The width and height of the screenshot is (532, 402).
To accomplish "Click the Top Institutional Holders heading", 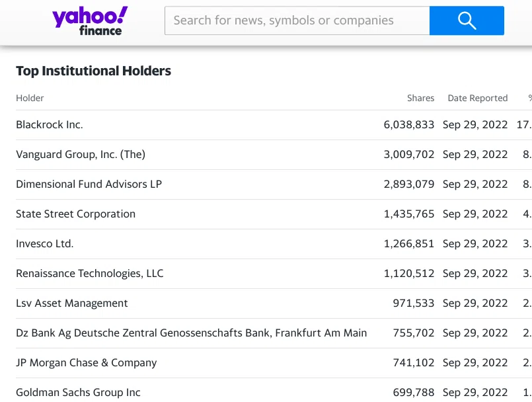I will 94,71.
